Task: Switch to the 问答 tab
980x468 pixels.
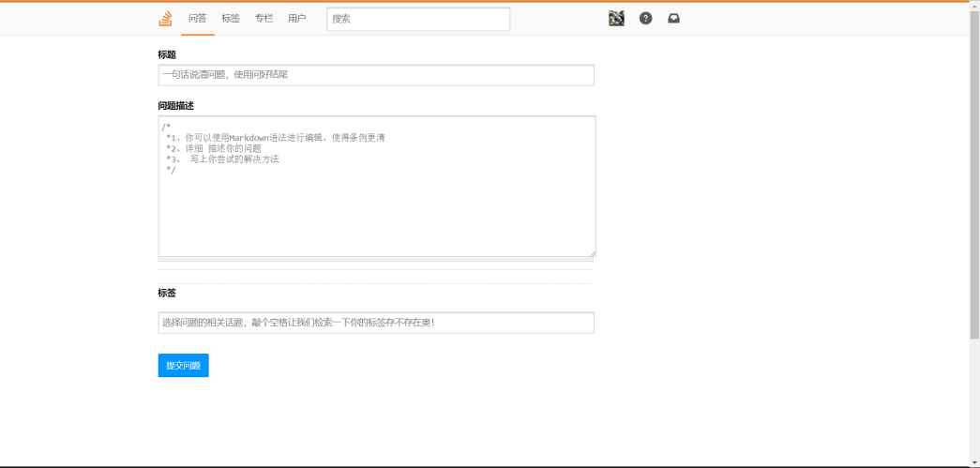Action: pyautogui.click(x=198, y=19)
